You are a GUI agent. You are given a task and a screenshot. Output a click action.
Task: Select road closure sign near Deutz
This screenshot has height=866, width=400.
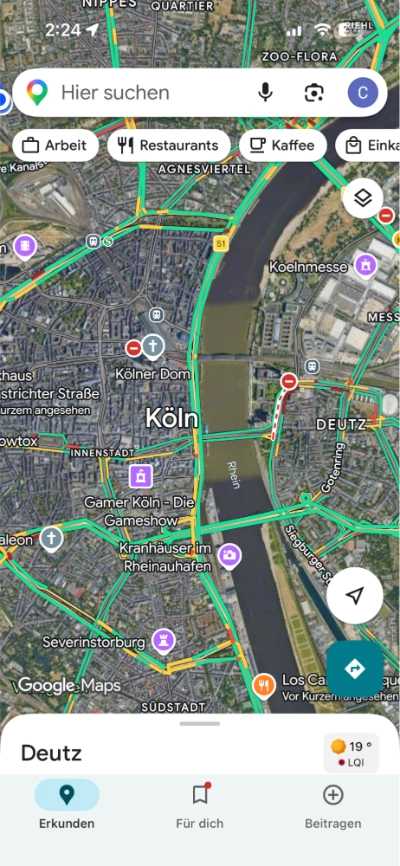point(289,381)
